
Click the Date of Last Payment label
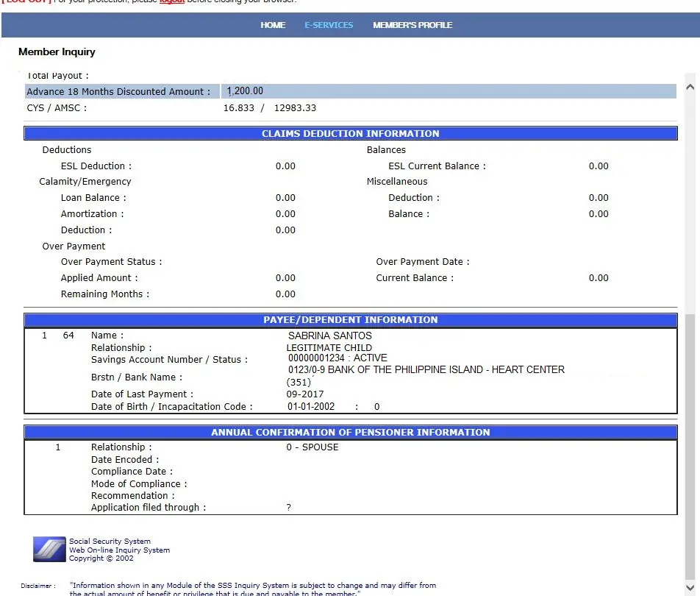click(x=142, y=394)
